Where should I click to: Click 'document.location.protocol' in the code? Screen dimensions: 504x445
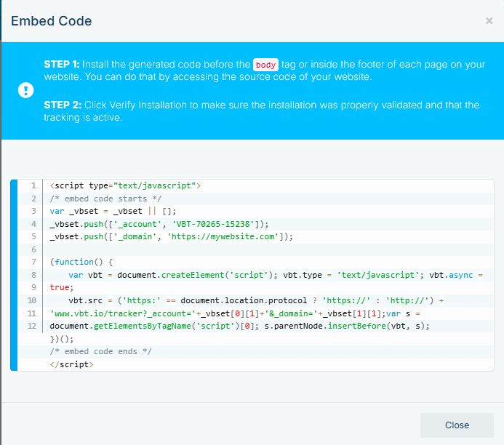click(244, 301)
